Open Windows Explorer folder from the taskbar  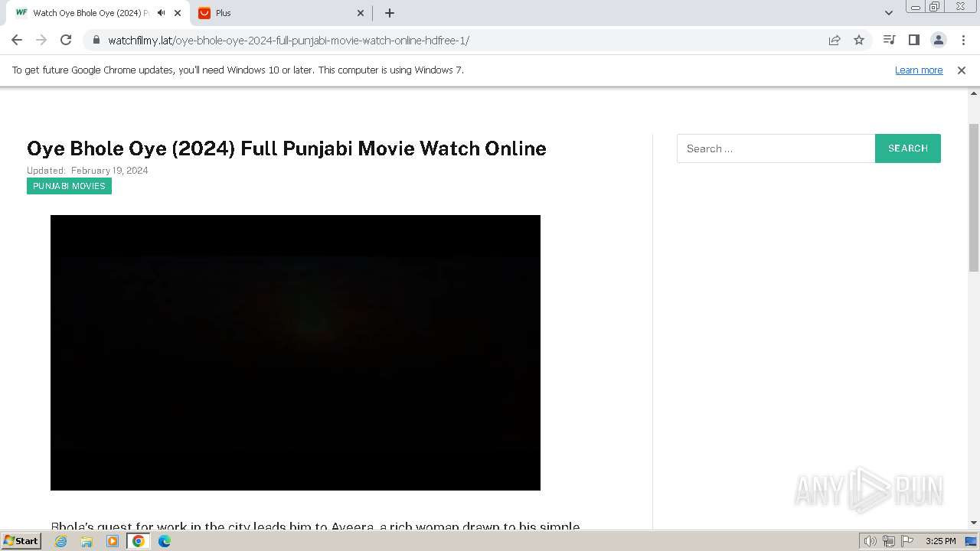click(87, 541)
